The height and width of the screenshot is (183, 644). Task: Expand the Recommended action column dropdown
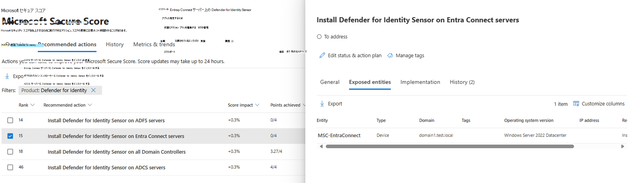90,105
